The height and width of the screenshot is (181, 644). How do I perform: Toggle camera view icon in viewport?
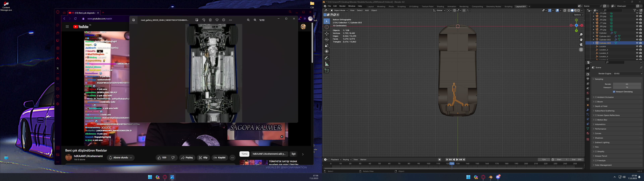point(581,45)
